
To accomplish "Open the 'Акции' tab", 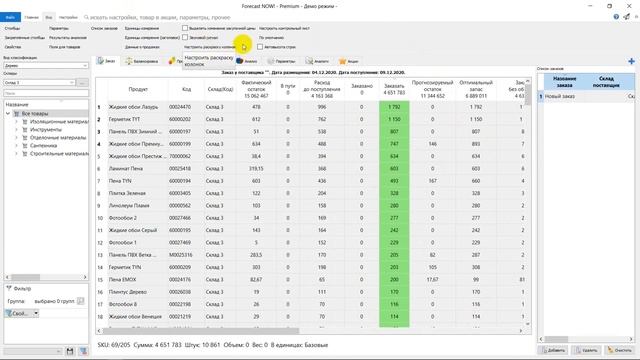I will click(x=349, y=61).
